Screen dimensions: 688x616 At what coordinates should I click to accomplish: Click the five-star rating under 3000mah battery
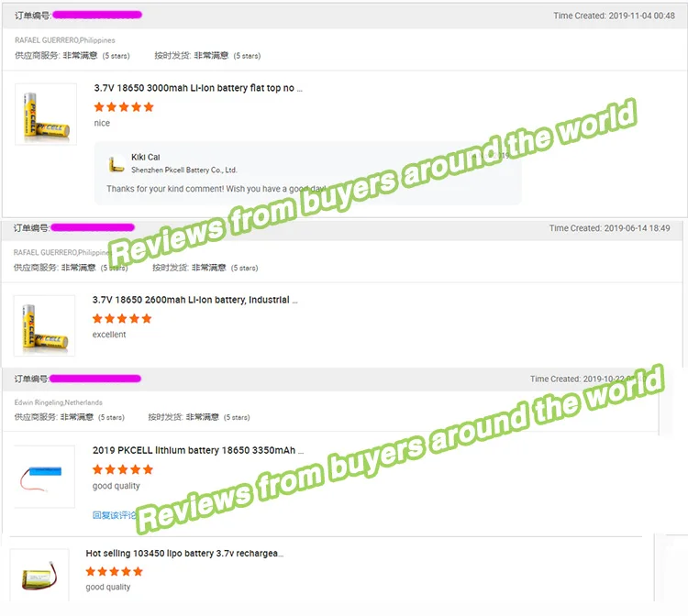(x=124, y=107)
